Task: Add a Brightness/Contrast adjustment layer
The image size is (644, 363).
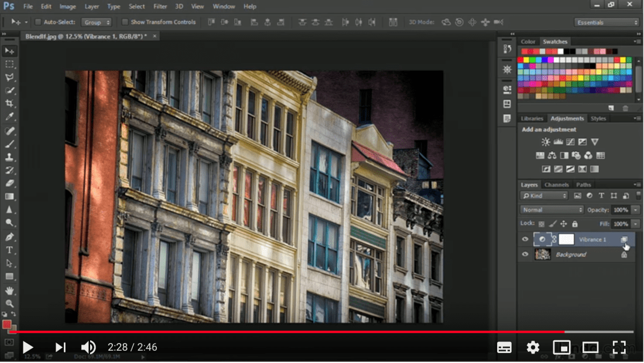Action: [x=546, y=142]
